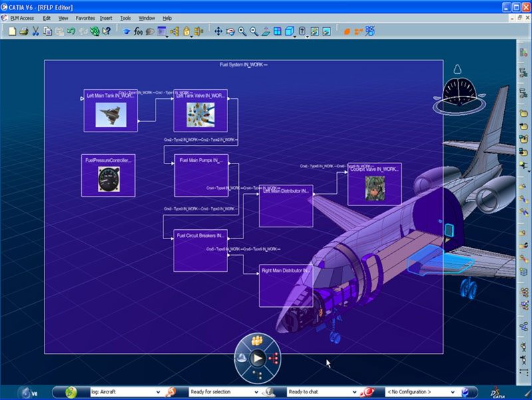Viewport: 532px width, 400px height.
Task: Click the Print icon in toolbar
Action: click(24, 31)
